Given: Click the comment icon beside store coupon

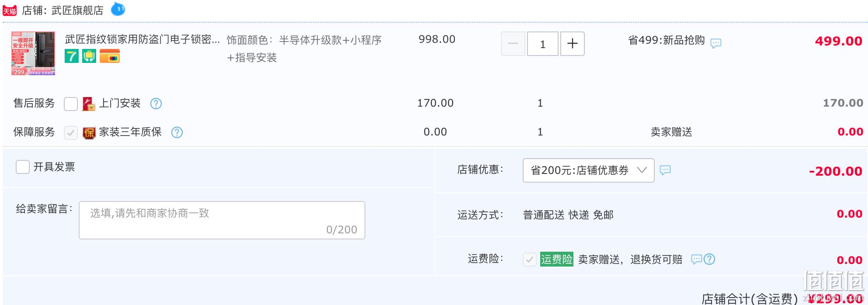Looking at the screenshot, I should coord(665,170).
